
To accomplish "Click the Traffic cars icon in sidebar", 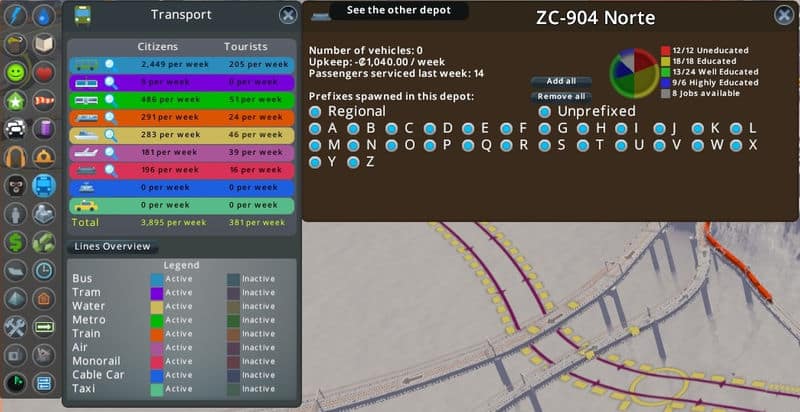I will pyautogui.click(x=15, y=129).
